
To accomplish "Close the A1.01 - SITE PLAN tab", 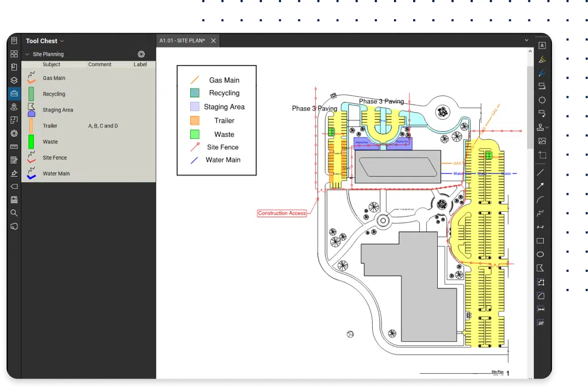I will click(214, 41).
